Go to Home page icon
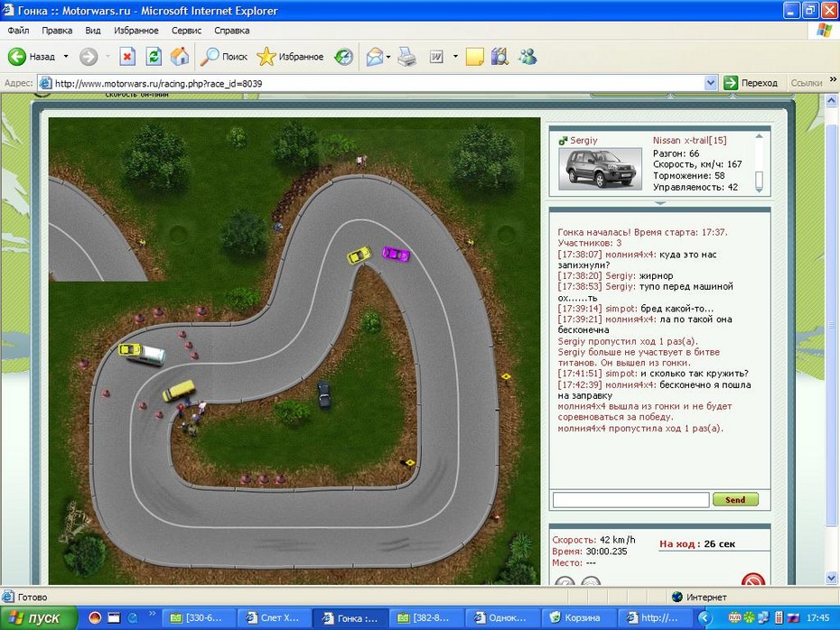Screen dimensions: 840x630 coord(180,56)
